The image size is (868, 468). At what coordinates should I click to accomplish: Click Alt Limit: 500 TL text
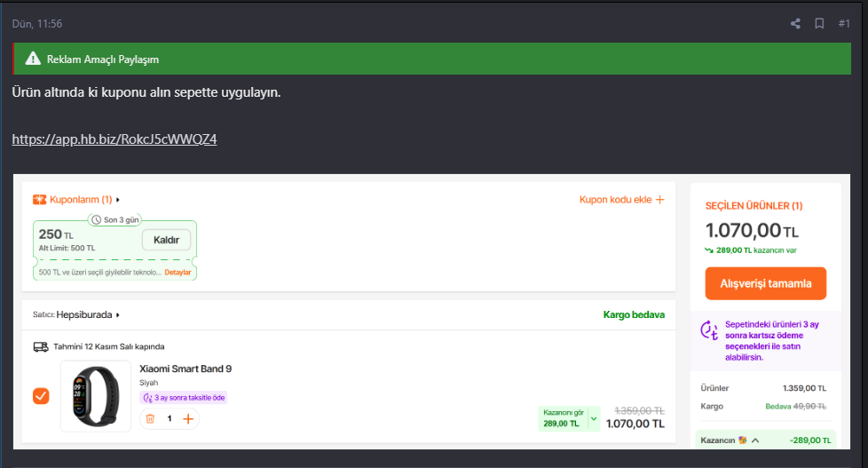[67, 248]
